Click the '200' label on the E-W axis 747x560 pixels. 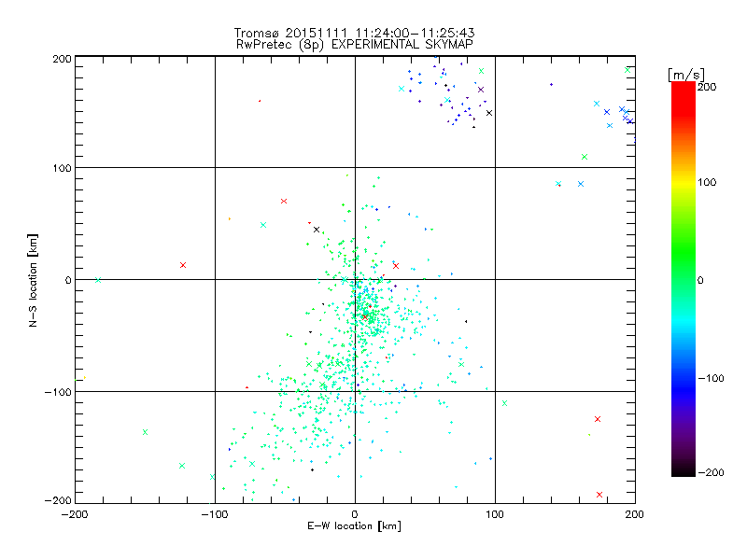(x=635, y=514)
